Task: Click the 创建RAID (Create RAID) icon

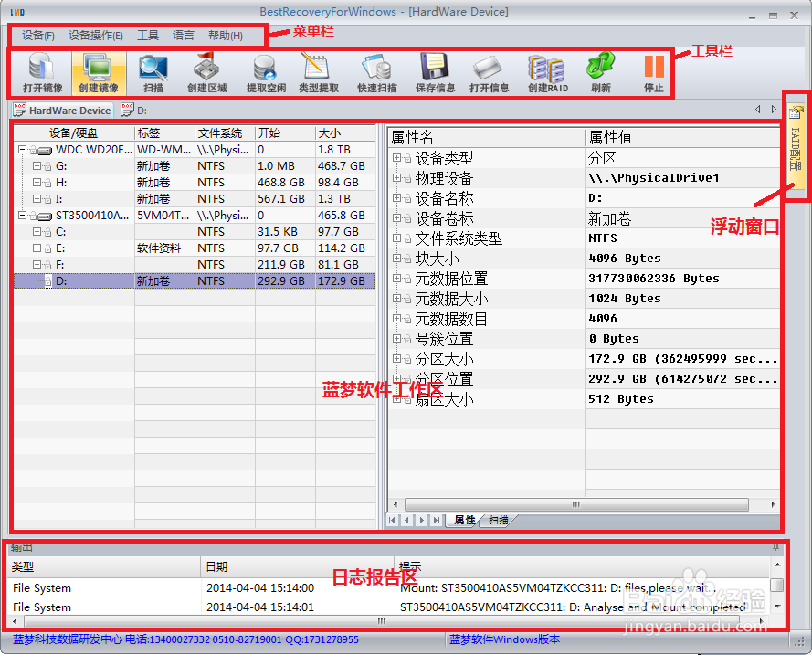Action: (546, 71)
